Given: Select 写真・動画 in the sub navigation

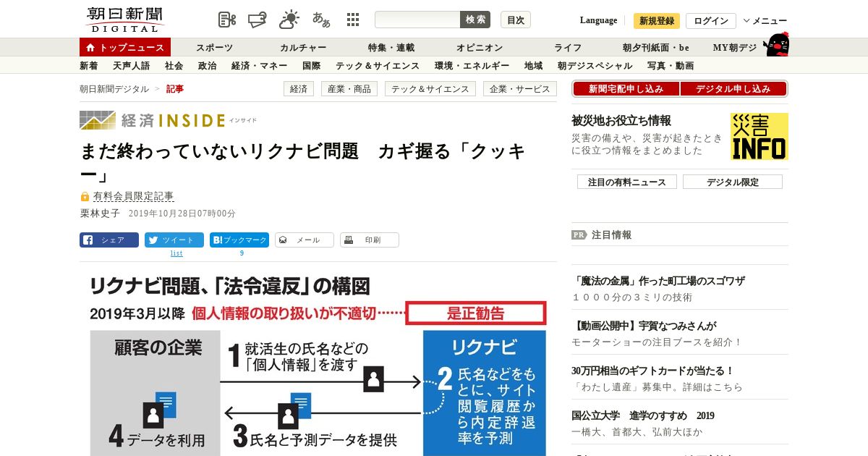Looking at the screenshot, I should point(671,66).
